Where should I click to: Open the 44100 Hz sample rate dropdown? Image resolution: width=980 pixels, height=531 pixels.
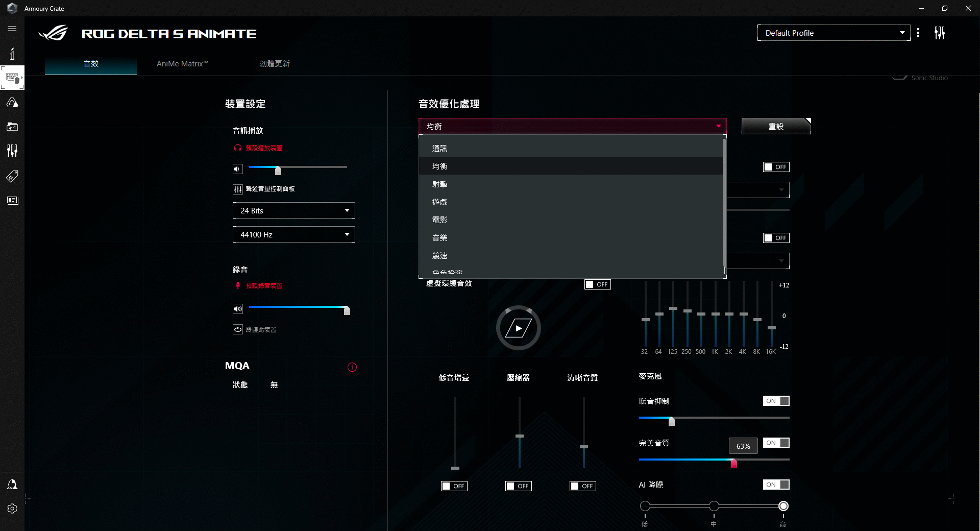pyautogui.click(x=294, y=234)
